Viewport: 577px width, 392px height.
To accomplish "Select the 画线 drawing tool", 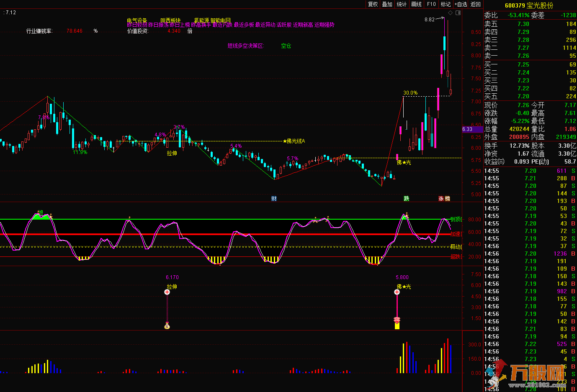I will pyautogui.click(x=417, y=4).
